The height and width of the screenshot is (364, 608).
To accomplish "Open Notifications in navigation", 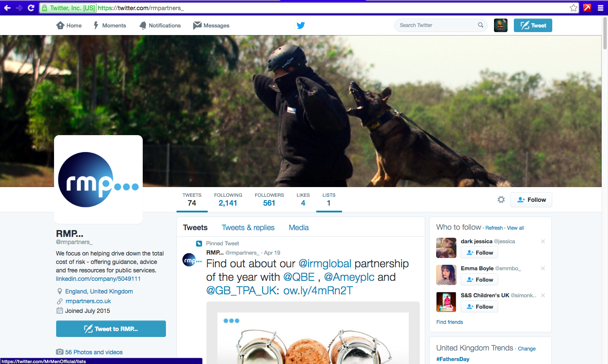I will click(160, 25).
